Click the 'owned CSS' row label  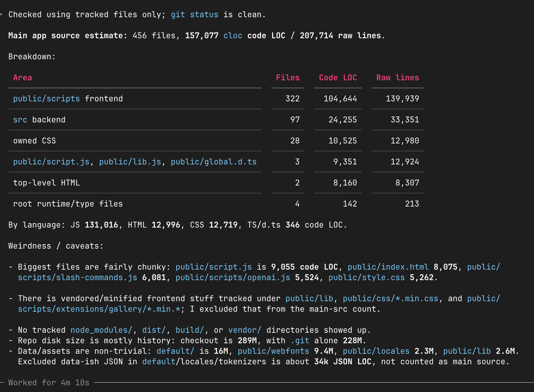34,141
